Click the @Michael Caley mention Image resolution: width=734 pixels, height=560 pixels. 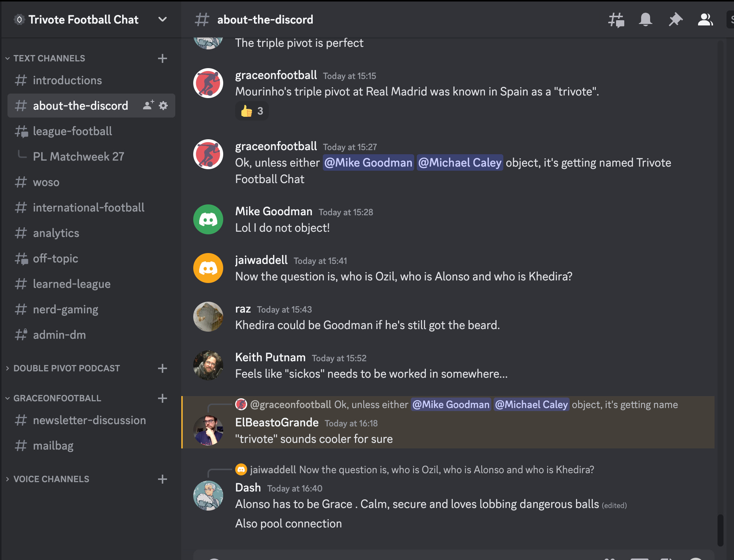[459, 162]
